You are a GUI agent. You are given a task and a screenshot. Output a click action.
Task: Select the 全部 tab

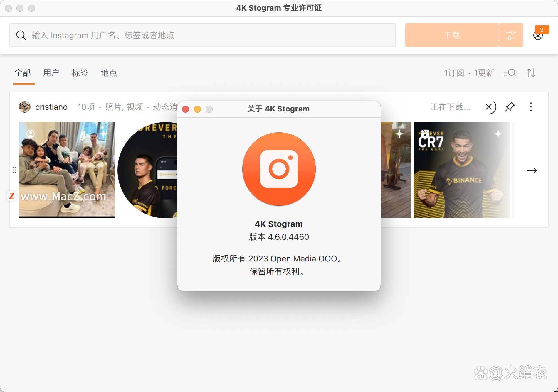[x=23, y=73]
